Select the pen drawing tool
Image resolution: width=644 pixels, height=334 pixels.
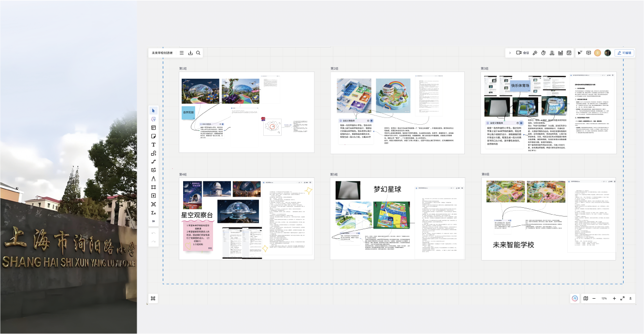[x=154, y=179]
